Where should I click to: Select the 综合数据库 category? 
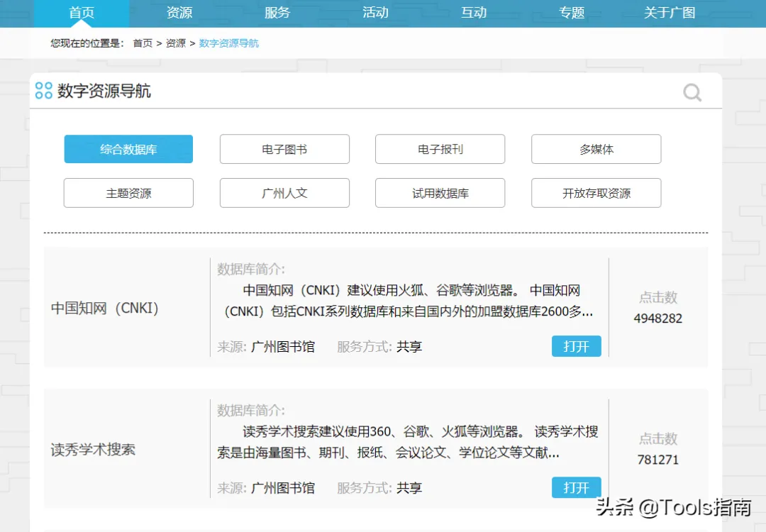128,149
